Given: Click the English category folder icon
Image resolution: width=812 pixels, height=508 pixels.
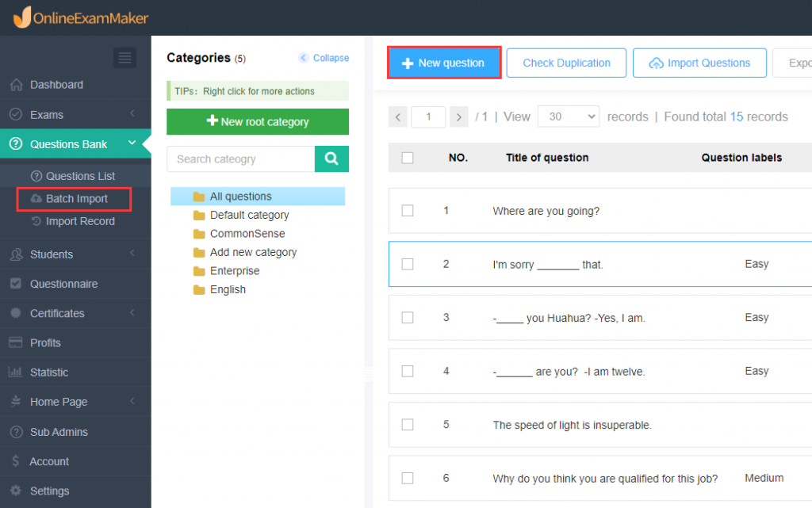Looking at the screenshot, I should click(x=199, y=289).
